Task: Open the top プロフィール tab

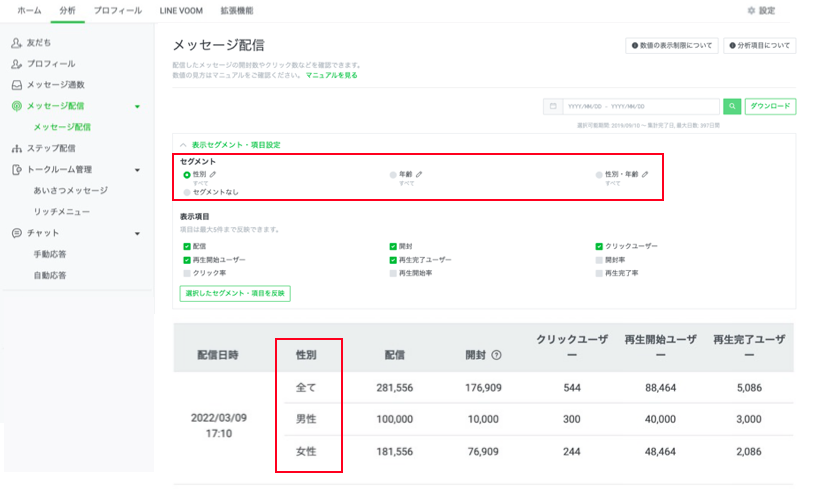Action: point(117,10)
